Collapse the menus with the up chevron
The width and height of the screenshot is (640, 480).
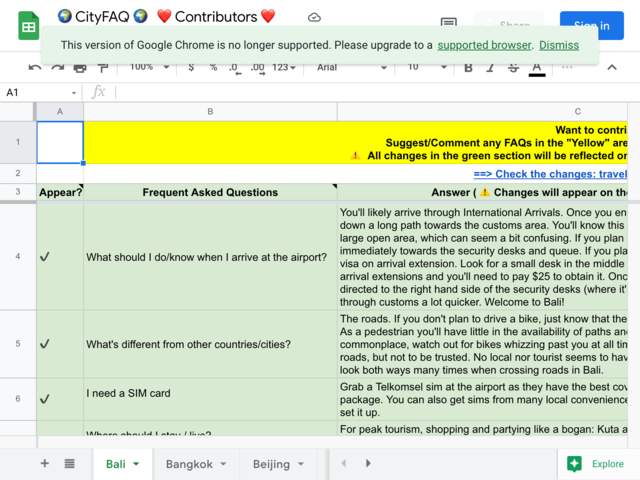(x=612, y=67)
